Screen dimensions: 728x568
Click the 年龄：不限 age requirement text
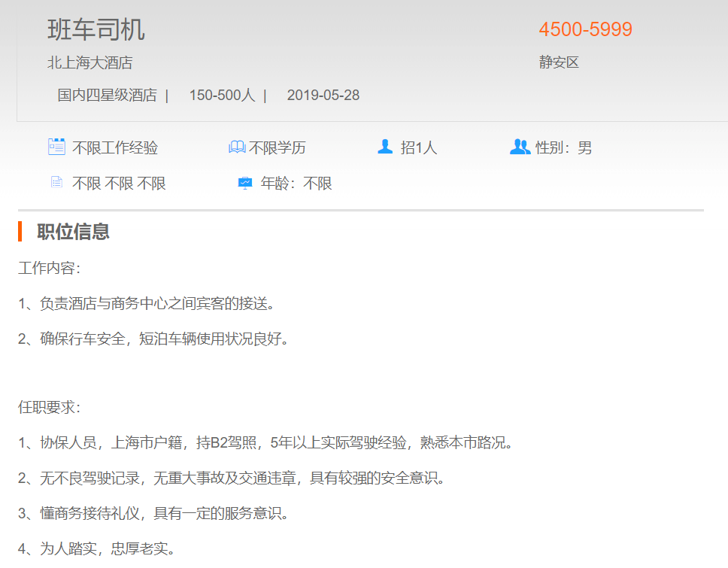click(296, 184)
